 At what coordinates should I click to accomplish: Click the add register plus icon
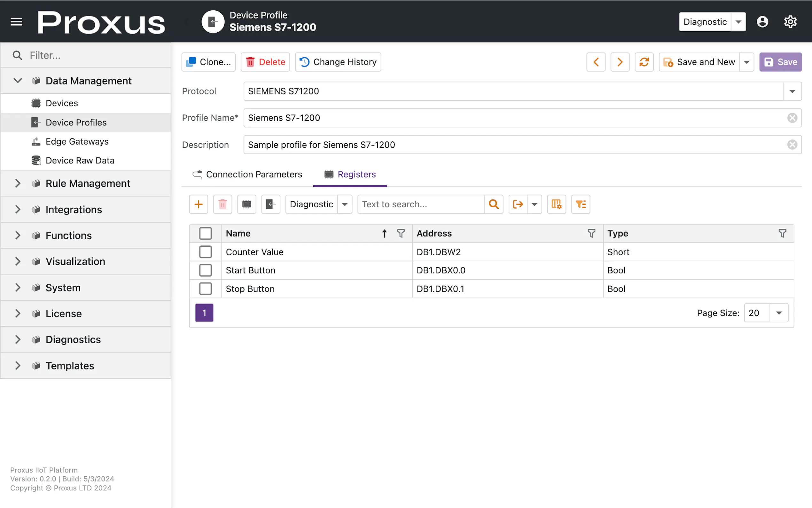pyautogui.click(x=199, y=204)
